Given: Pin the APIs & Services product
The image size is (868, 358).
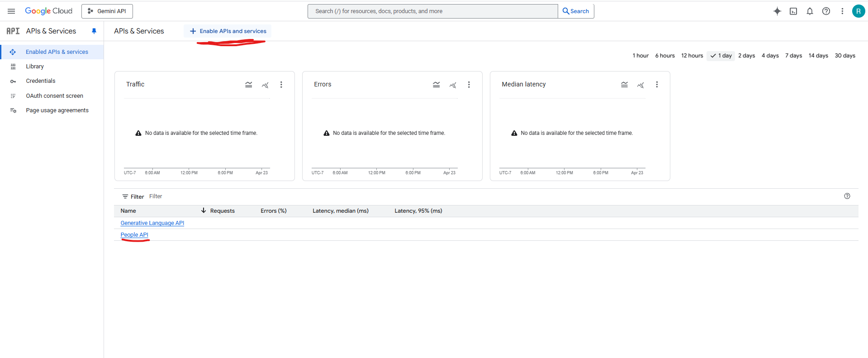Looking at the screenshot, I should coord(94,31).
